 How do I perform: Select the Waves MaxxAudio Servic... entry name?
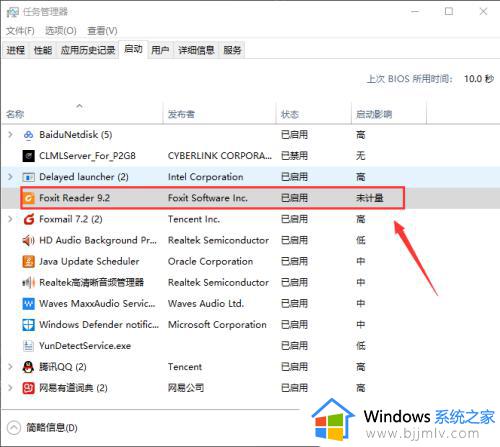pos(97,304)
